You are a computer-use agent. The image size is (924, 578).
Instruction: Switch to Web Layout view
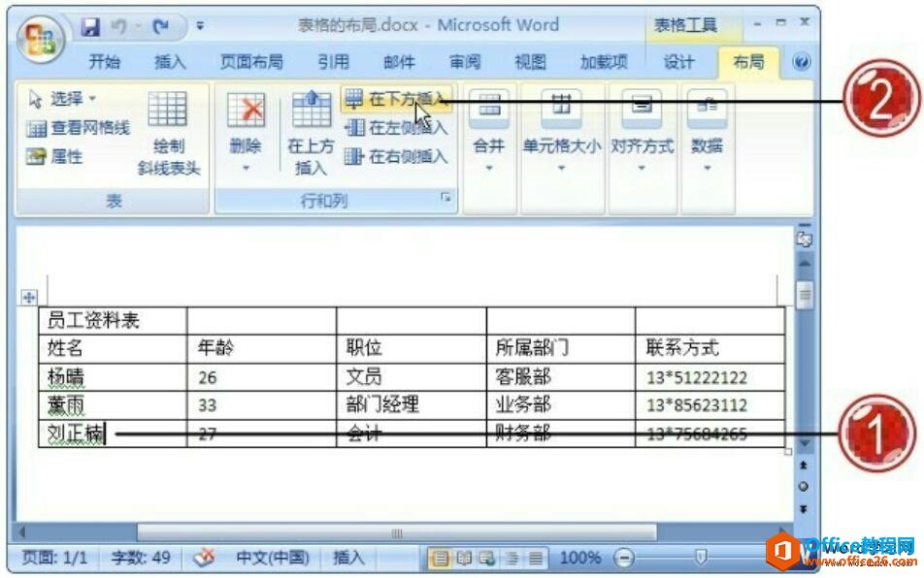[487, 558]
